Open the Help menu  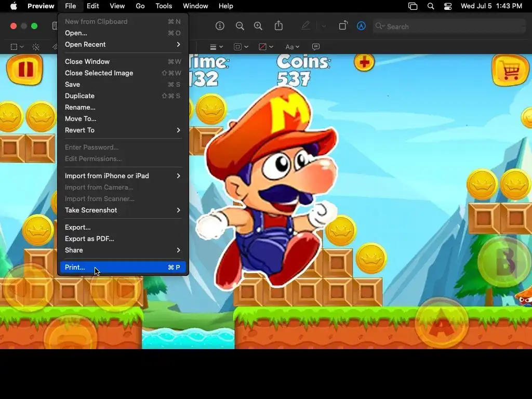click(x=225, y=6)
